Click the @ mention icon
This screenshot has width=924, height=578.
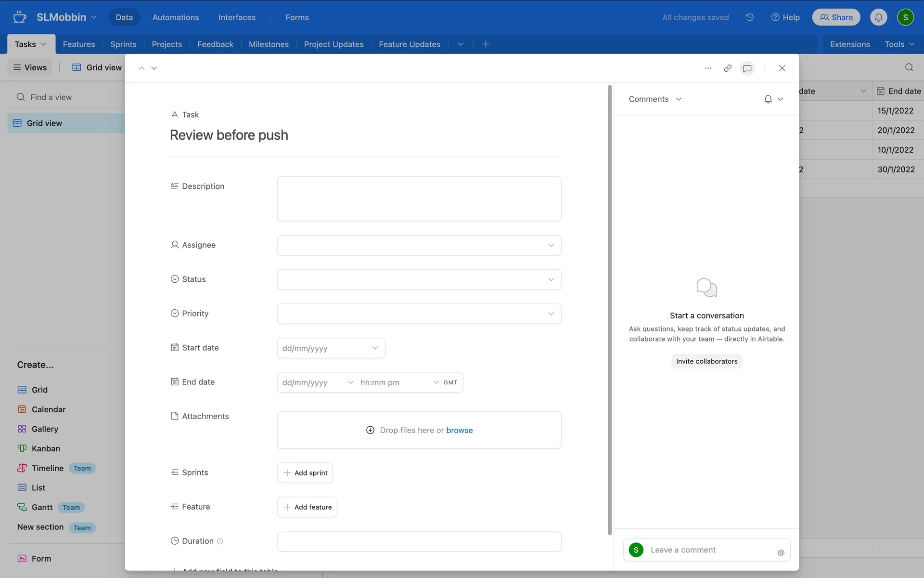pos(781,552)
